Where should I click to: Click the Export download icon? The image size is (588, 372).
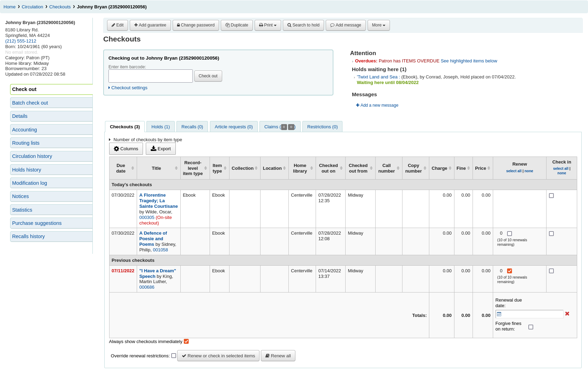(x=153, y=149)
